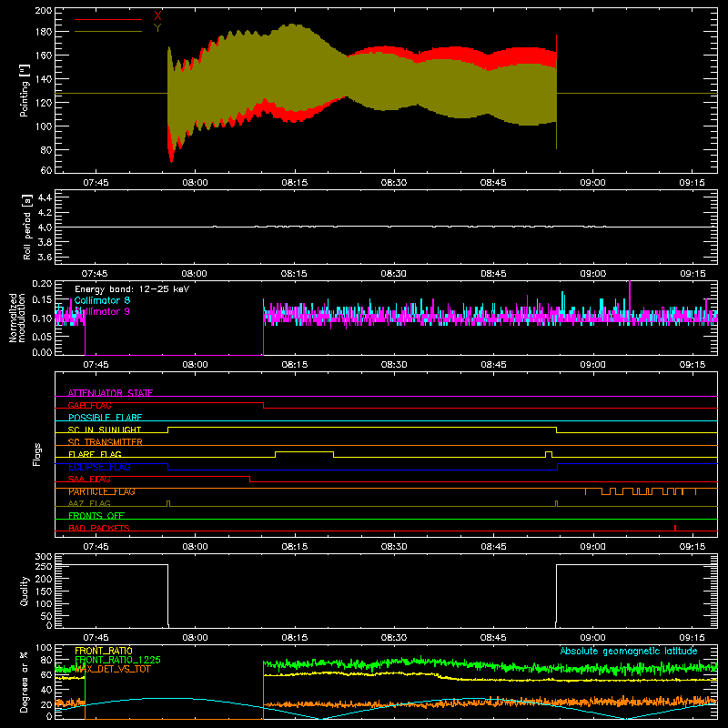728x728 pixels.
Task: Click the orange MAX_DET_VS_TOT legend text
Action: click(x=113, y=669)
